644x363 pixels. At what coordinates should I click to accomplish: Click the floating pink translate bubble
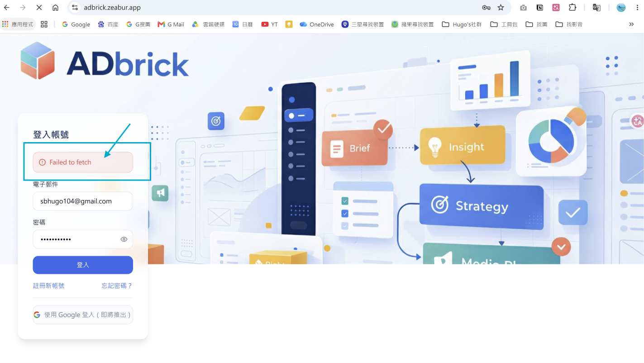point(638,121)
